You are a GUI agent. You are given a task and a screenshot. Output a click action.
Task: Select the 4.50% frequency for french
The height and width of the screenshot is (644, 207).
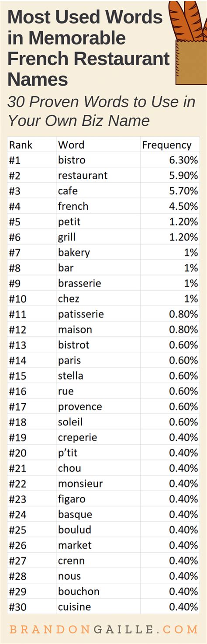(183, 206)
